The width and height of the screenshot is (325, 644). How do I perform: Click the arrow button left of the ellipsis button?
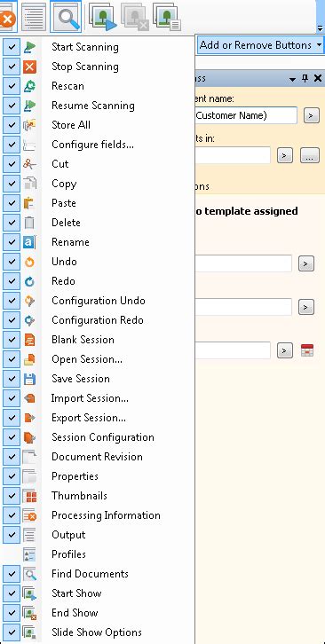(285, 155)
